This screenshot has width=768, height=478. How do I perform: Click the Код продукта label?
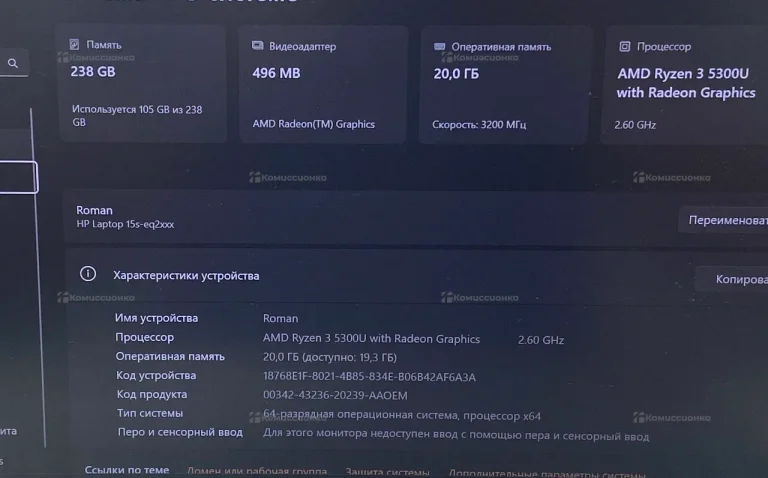pos(152,394)
